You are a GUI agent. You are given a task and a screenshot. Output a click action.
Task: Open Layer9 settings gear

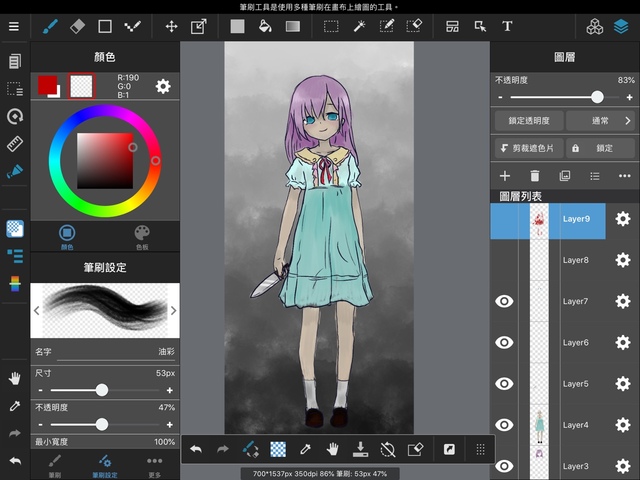coord(622,219)
